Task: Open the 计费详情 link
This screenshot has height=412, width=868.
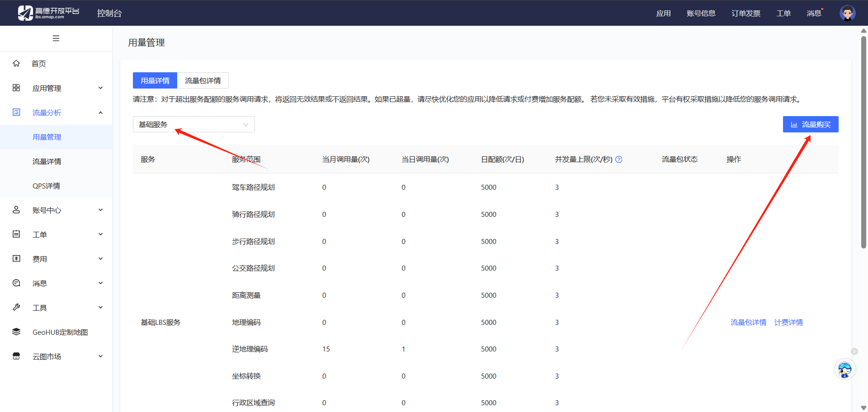Action: [x=788, y=322]
